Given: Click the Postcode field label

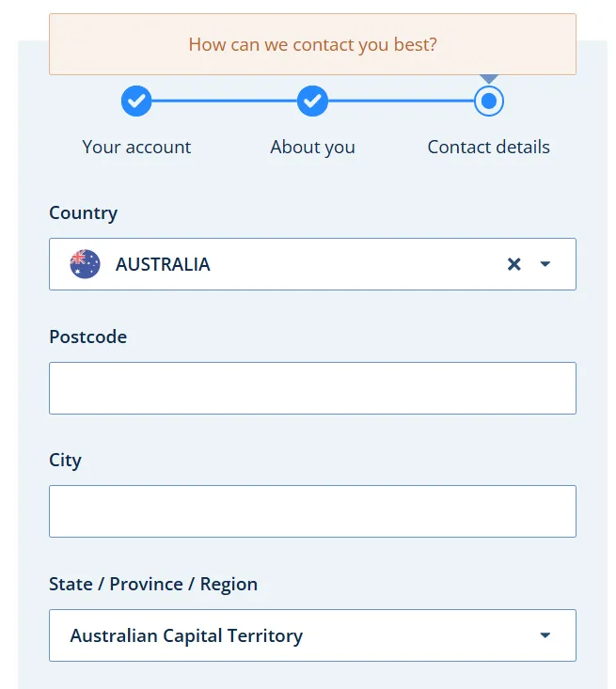Looking at the screenshot, I should click(87, 337).
